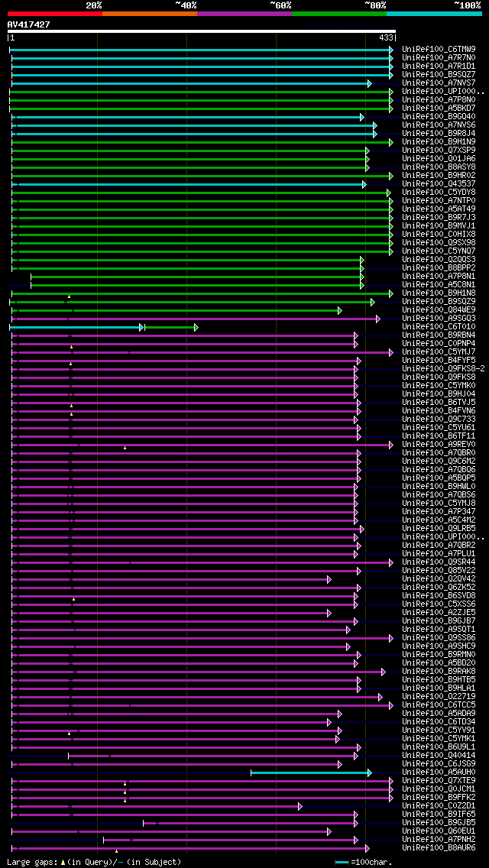Viewport: 489px width, 868px height.
Task: Select the UniRef100_Q2QQS3 label
Action: tap(439, 260)
